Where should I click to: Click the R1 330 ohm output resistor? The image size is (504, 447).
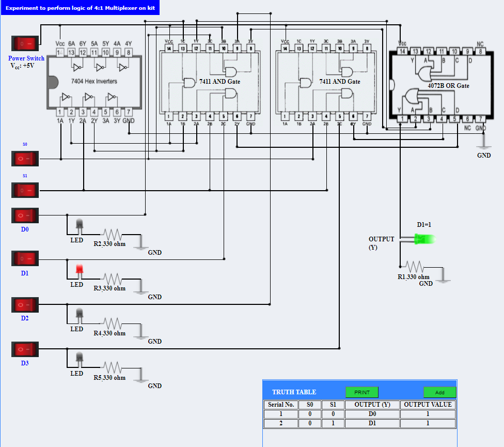415,267
